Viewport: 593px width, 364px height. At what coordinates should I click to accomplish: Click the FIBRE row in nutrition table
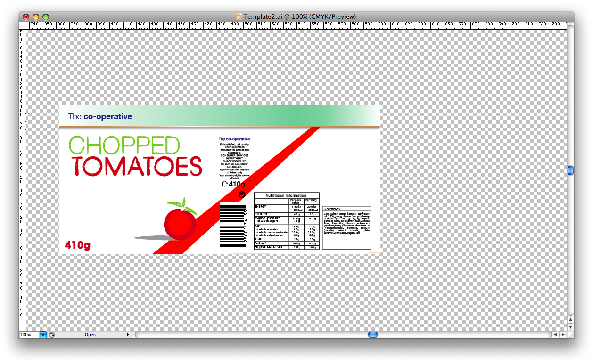click(x=287, y=239)
